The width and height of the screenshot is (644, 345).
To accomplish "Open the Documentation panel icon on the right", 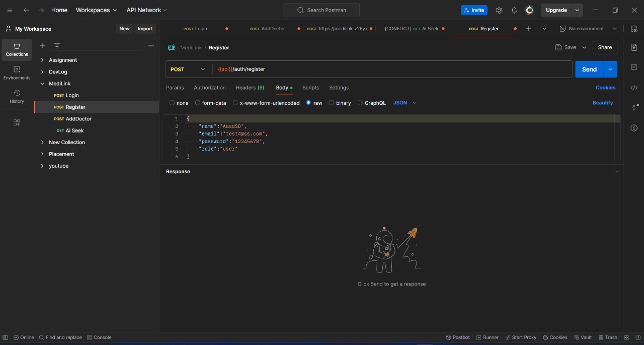I will pyautogui.click(x=634, y=47).
